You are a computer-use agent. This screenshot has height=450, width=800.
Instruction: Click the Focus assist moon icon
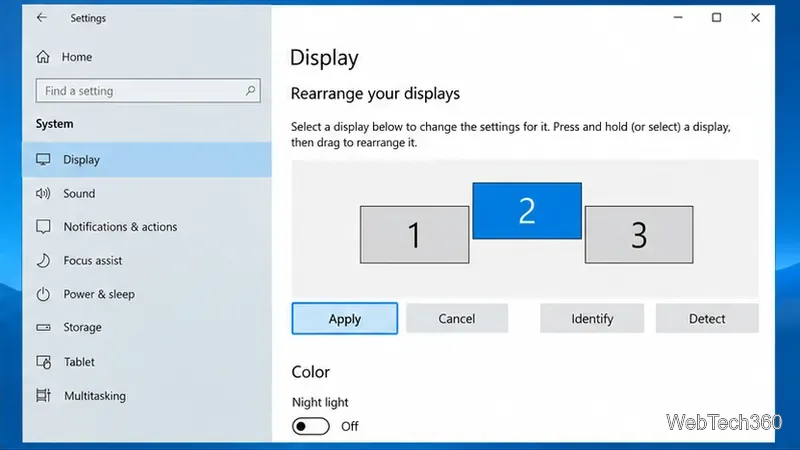click(x=43, y=260)
